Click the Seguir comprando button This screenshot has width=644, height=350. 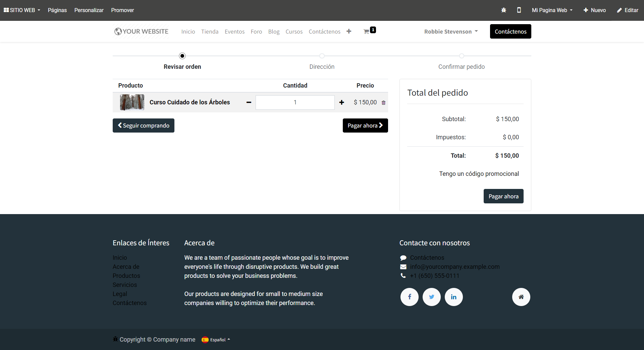[143, 126]
